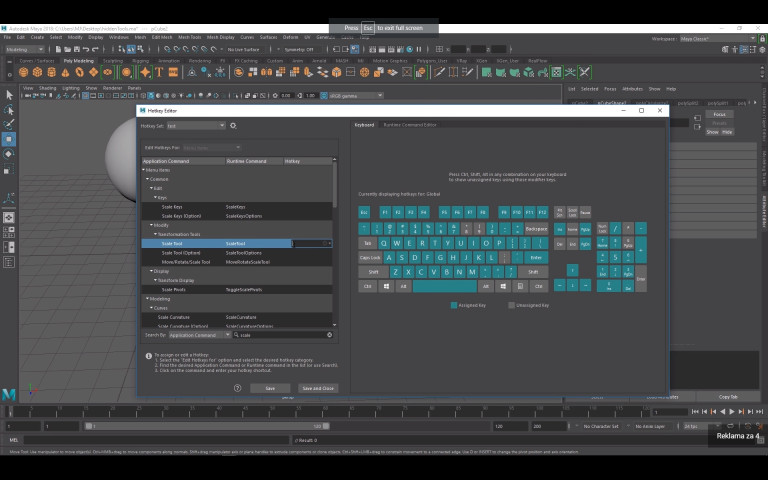Collapse the Common tree node

[147, 179]
